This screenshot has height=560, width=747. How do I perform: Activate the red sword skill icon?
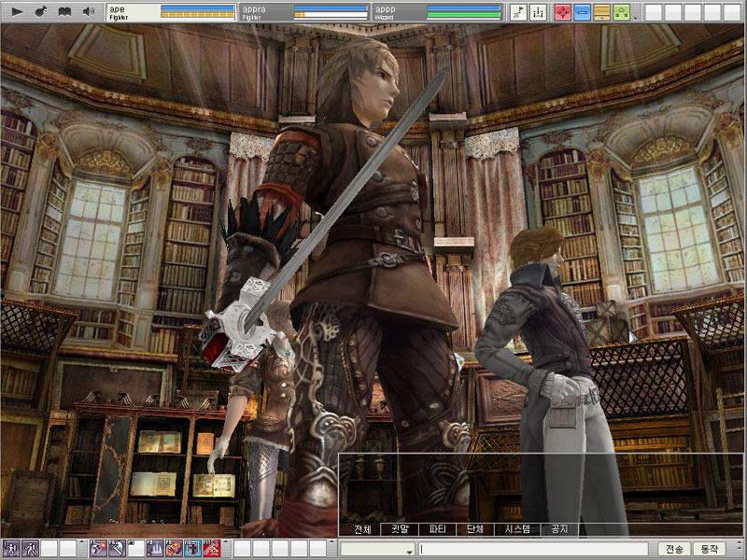click(211, 549)
